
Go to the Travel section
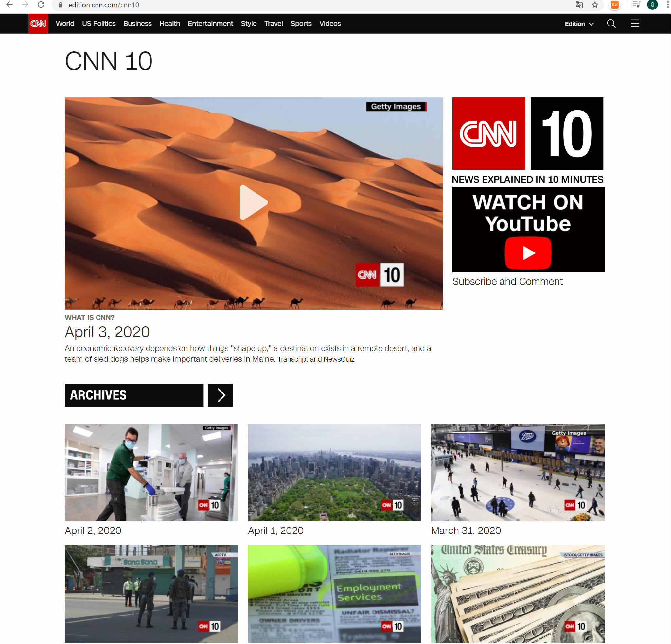[274, 24]
